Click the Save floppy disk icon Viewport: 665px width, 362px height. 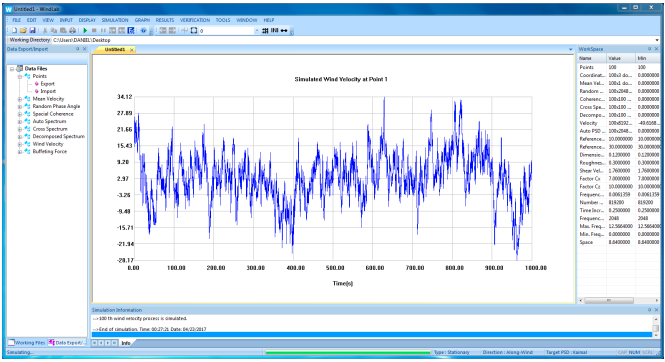pyautogui.click(x=33, y=31)
